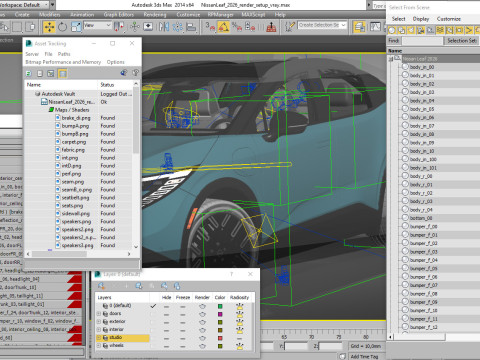480x360 pixels.
Task: Toggle Display Shapes filter in Select From Scene
Action: (402, 30)
